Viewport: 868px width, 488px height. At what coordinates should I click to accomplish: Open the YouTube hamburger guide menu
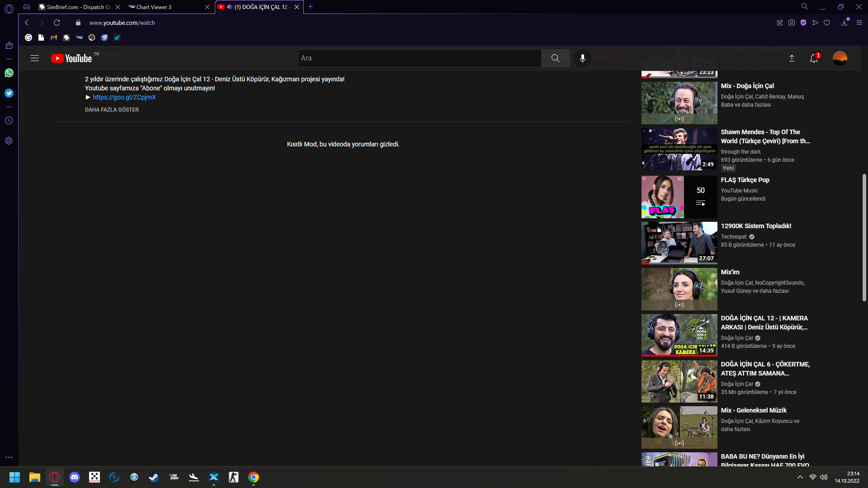point(35,58)
